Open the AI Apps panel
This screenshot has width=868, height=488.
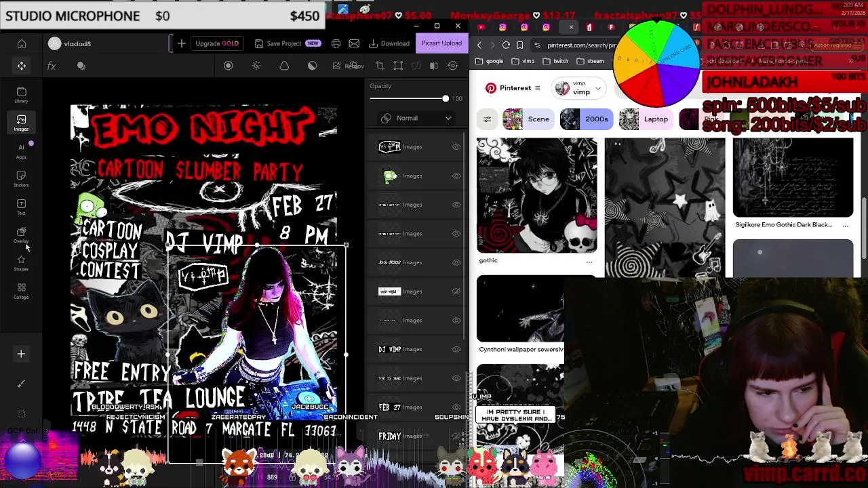(x=21, y=150)
